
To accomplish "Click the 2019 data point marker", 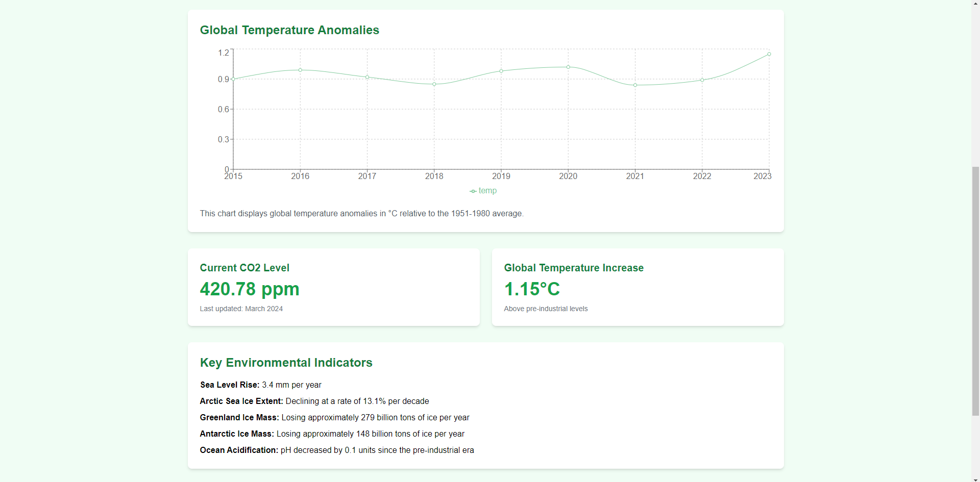I will point(501,71).
